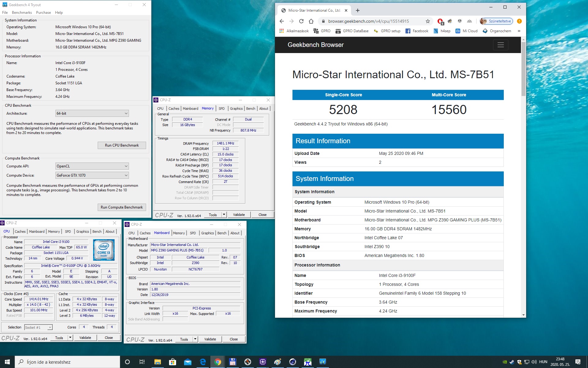Screen dimensions: 588x368
Task: Reload the Geekbench Browser page
Action: pos(301,21)
